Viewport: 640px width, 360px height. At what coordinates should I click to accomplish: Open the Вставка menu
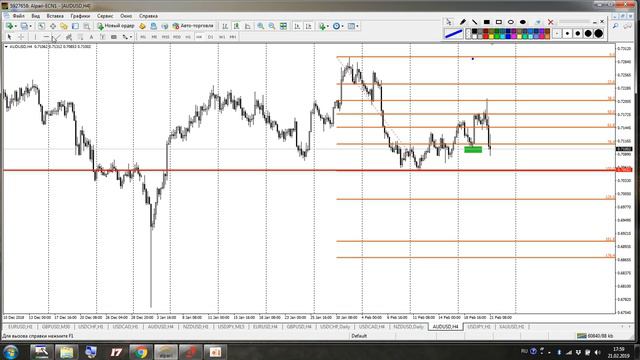pos(55,16)
